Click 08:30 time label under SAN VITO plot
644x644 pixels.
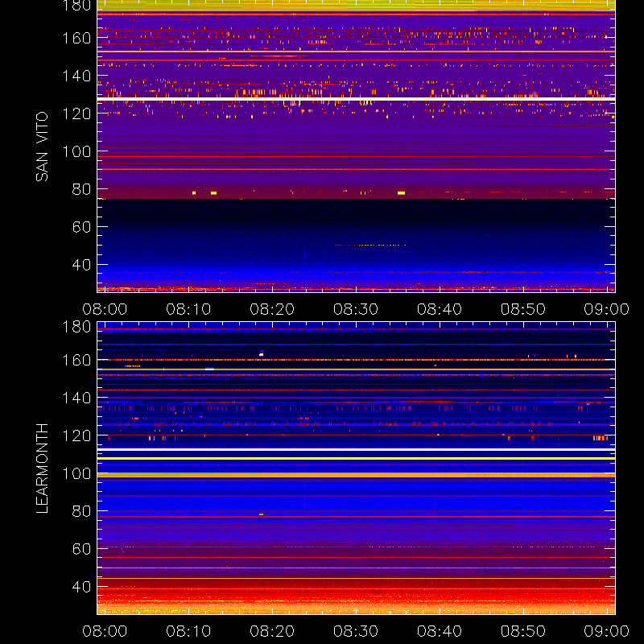(x=356, y=309)
